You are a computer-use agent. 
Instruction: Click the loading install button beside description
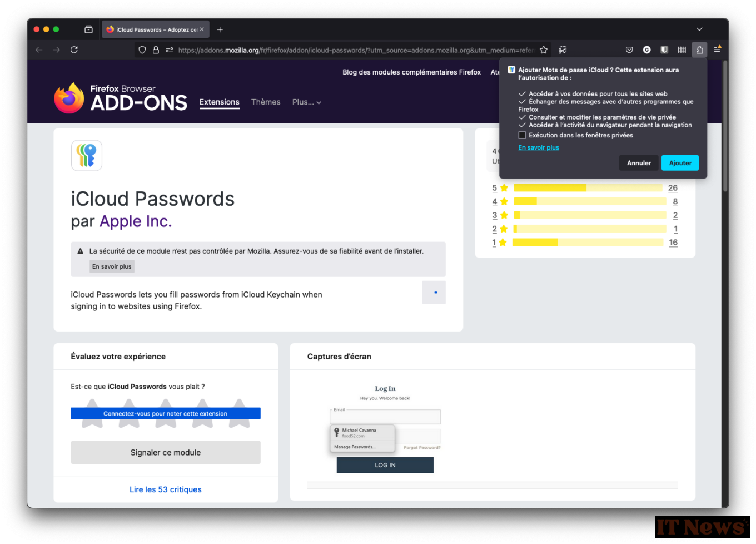click(434, 293)
